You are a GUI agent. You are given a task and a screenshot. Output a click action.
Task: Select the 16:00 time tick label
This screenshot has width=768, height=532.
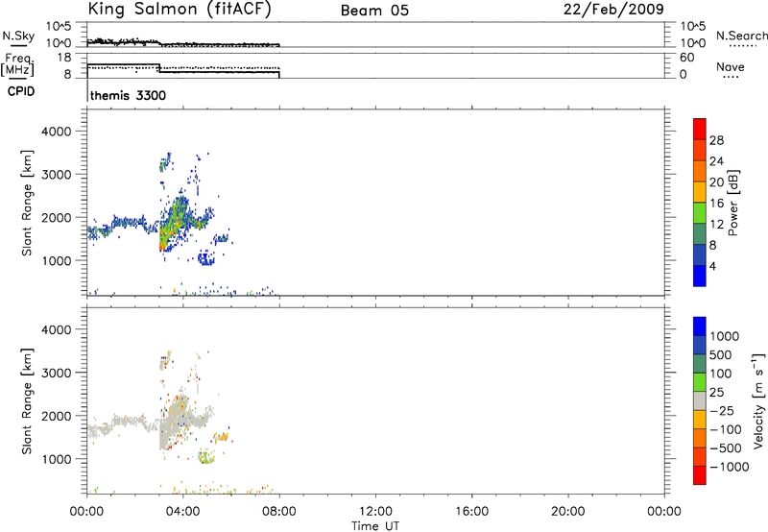(x=471, y=512)
